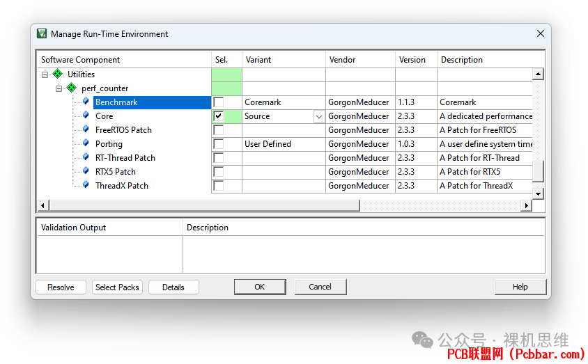The height and width of the screenshot is (364, 588).
Task: Uncheck the Core component checkbox
Action: (x=218, y=116)
